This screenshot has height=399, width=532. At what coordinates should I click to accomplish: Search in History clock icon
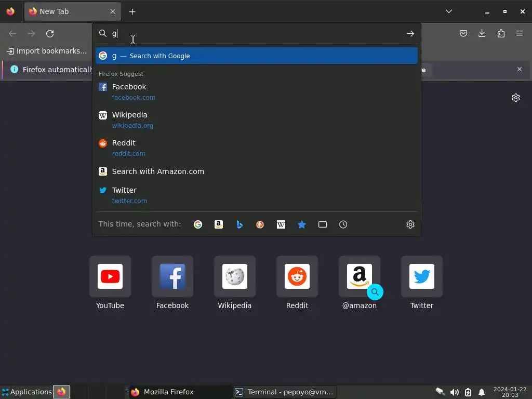click(x=343, y=224)
